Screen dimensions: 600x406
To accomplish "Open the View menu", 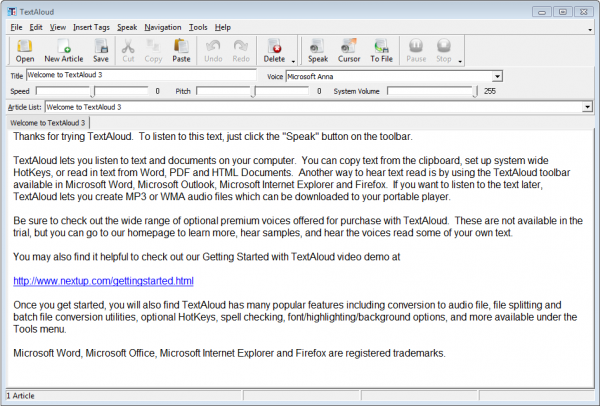I will 57,27.
